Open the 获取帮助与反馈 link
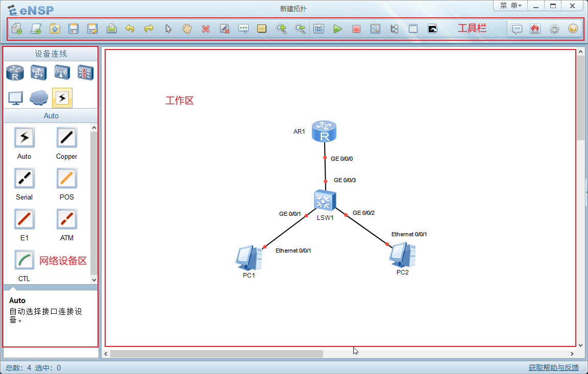This screenshot has height=374, width=588. pyautogui.click(x=553, y=368)
